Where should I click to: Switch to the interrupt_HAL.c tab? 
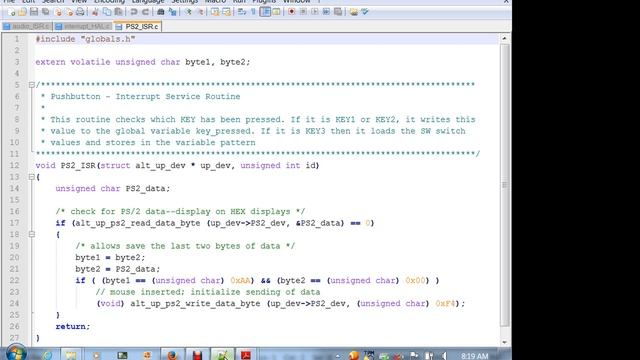[83, 27]
